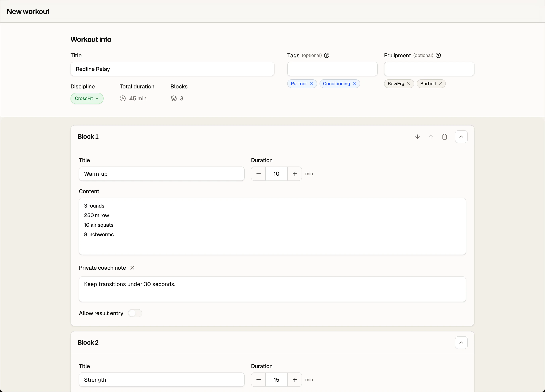This screenshot has width=545, height=392.
Task: Edit Block 1 title Warm-up
Action: click(x=162, y=174)
